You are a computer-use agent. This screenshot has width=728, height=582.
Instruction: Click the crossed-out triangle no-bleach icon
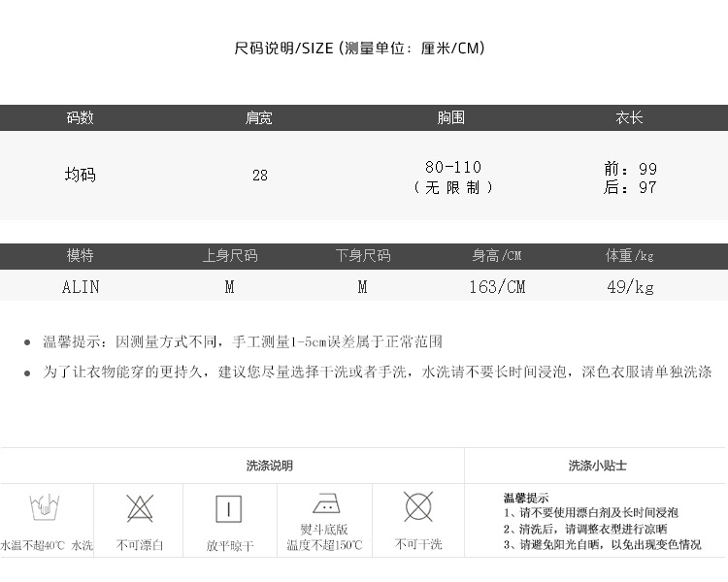pyautogui.click(x=140, y=507)
